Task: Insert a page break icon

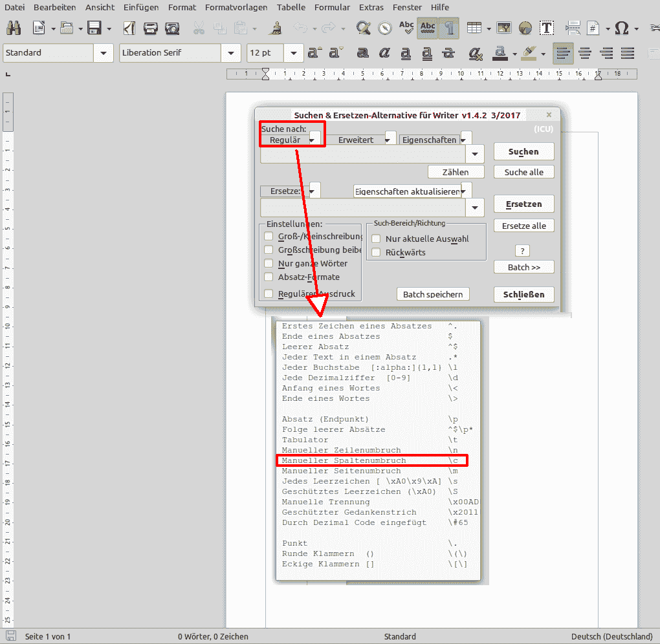Action: (x=573, y=28)
